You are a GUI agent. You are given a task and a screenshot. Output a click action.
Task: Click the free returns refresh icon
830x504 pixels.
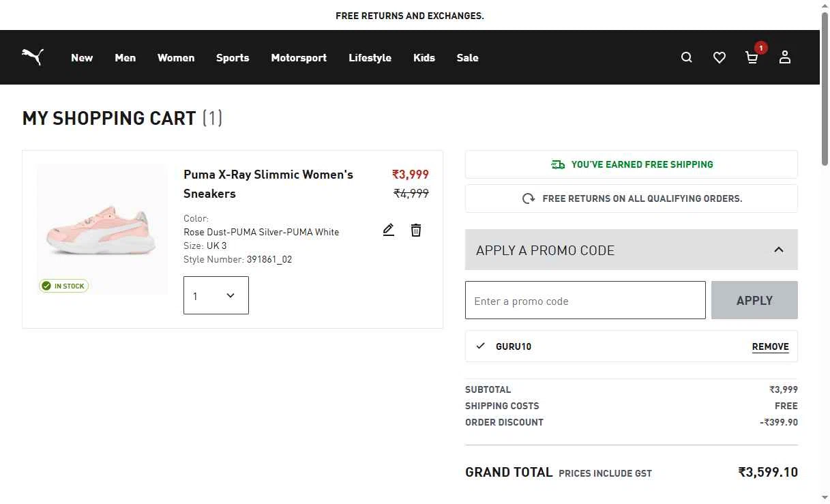(x=529, y=198)
